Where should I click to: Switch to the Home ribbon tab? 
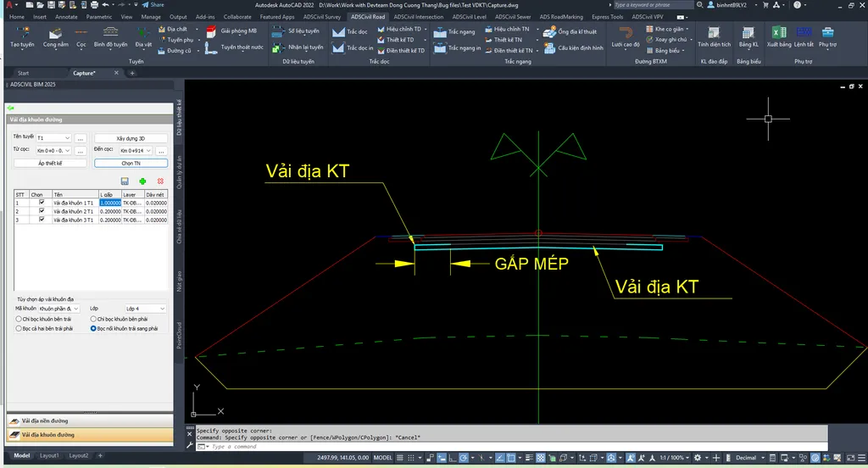pos(17,17)
